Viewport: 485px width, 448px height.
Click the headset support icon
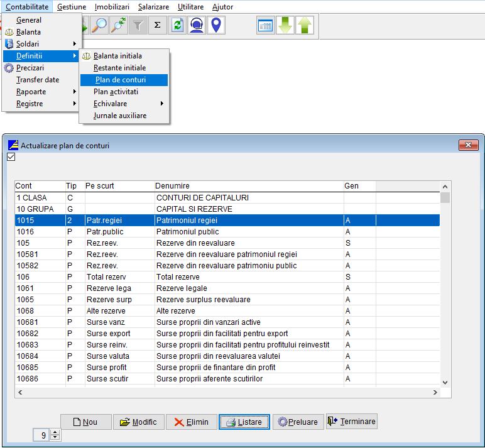click(x=197, y=25)
